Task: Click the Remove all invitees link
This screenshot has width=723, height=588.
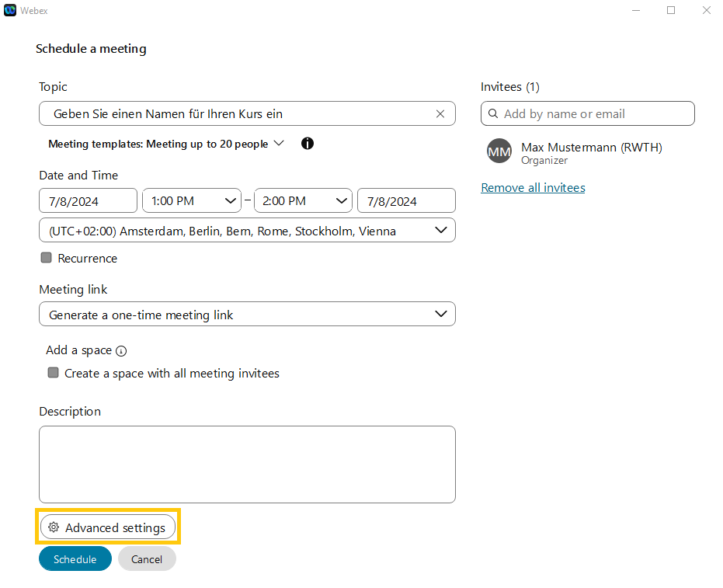Action: point(533,188)
